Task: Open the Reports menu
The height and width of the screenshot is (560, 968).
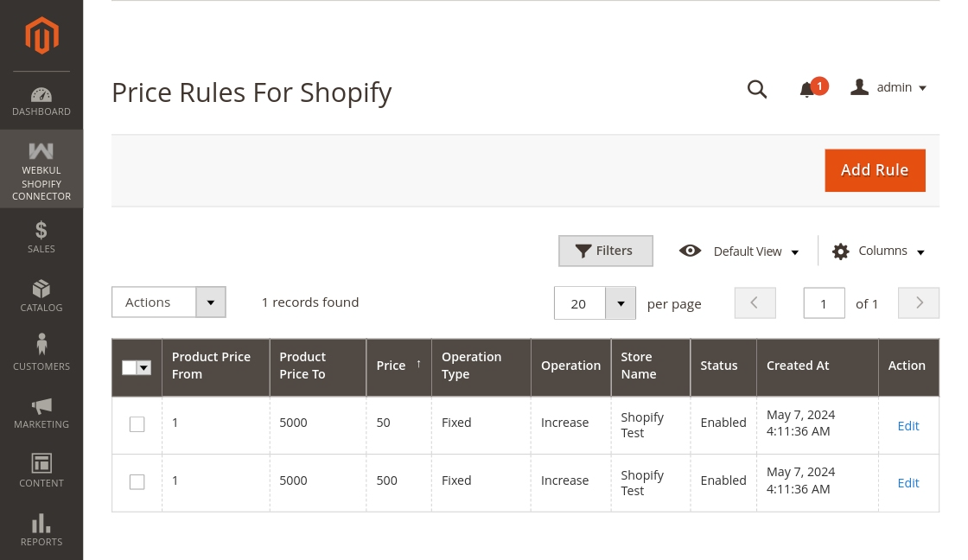Action: (x=41, y=530)
